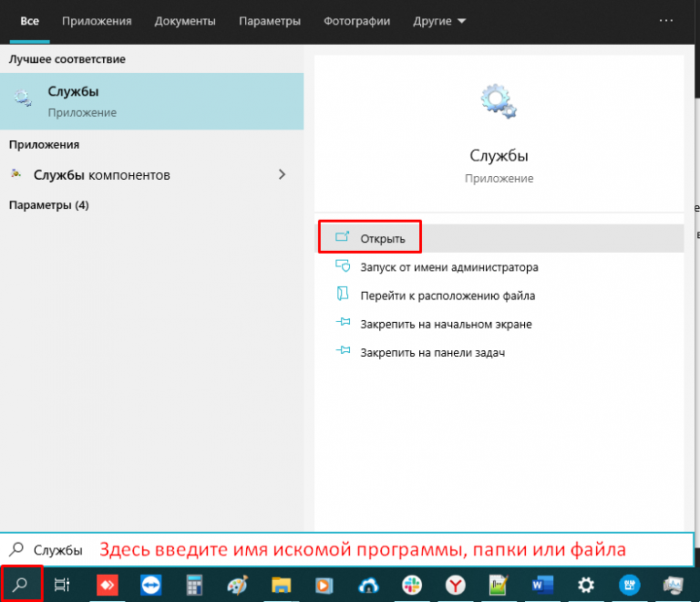The image size is (700, 602).
Task: Launch AnyDesk from the taskbar
Action: pyautogui.click(x=107, y=585)
